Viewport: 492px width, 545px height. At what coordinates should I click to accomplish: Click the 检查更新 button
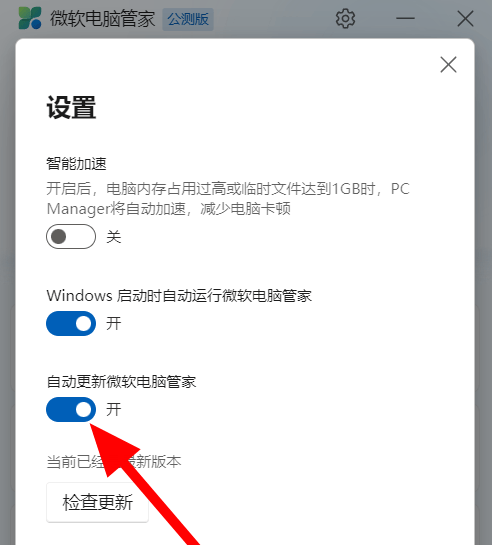click(x=98, y=502)
